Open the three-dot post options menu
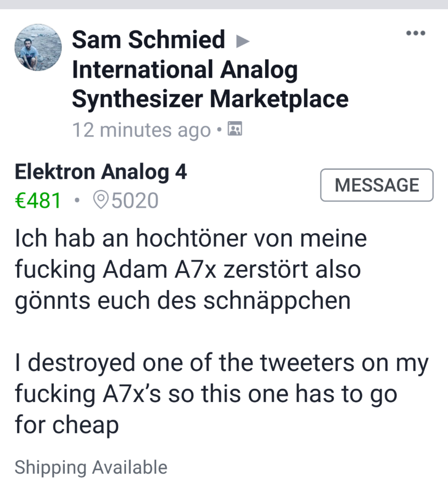 pyautogui.click(x=416, y=33)
